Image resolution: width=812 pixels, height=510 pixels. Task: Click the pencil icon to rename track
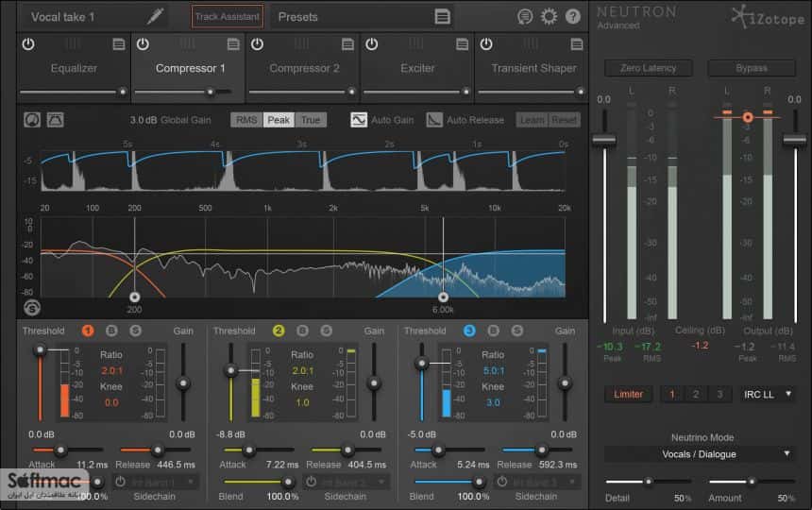156,16
